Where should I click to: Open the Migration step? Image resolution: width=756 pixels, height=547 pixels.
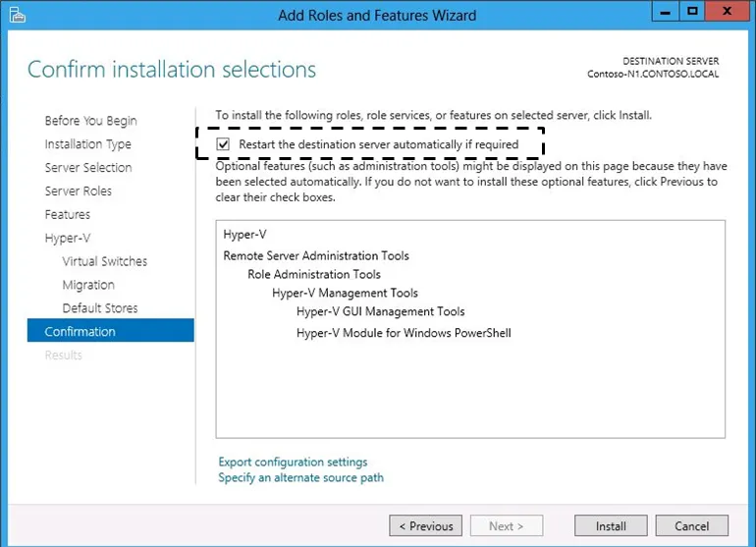pos(88,285)
